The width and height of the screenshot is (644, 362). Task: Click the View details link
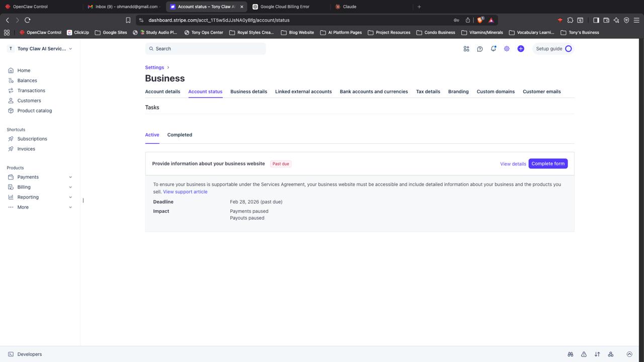[513, 164]
